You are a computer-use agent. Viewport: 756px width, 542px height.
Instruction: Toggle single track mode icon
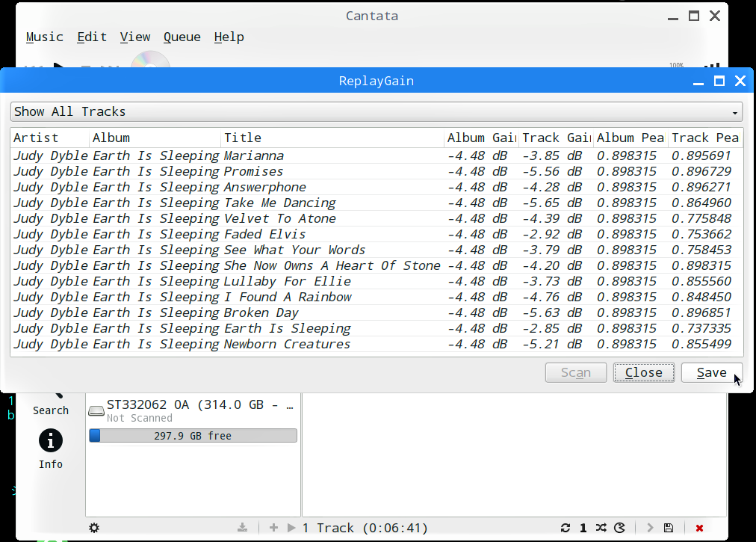tap(583, 528)
